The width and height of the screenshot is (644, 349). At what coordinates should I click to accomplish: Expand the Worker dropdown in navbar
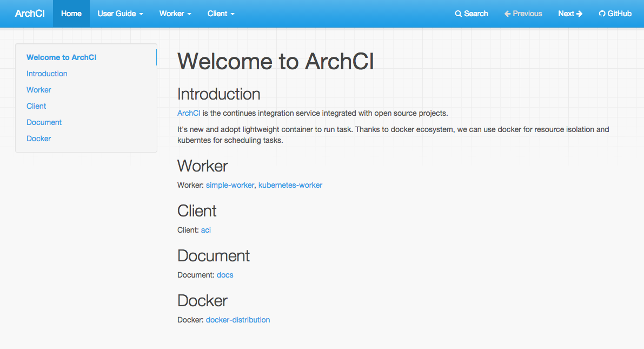pos(175,14)
